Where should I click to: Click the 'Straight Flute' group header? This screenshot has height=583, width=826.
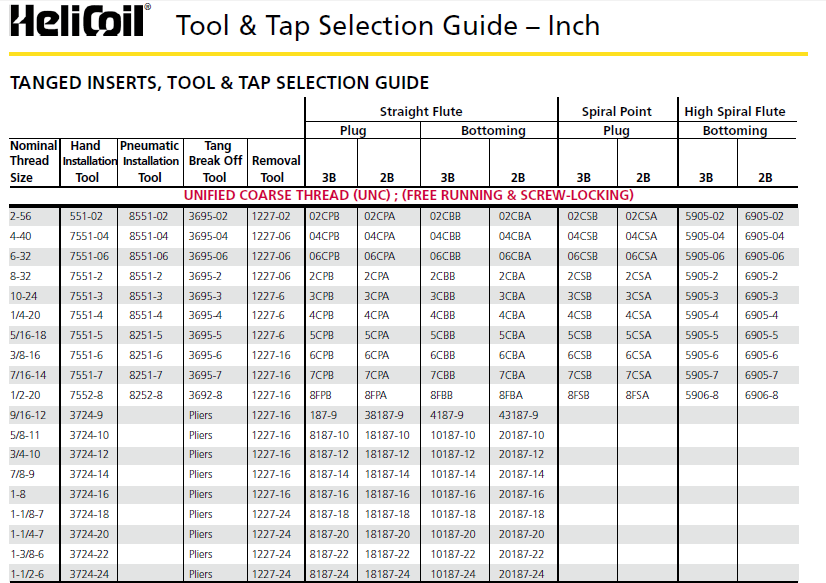coord(421,112)
